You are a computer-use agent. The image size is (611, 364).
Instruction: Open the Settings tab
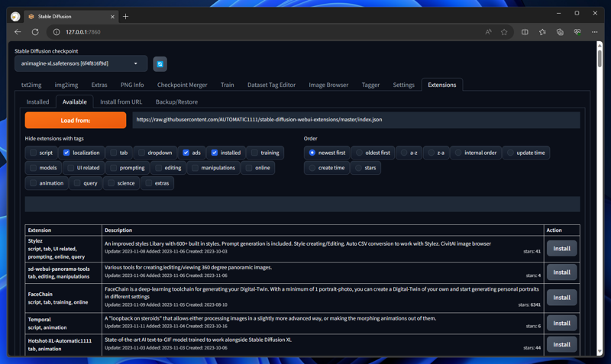pos(403,85)
